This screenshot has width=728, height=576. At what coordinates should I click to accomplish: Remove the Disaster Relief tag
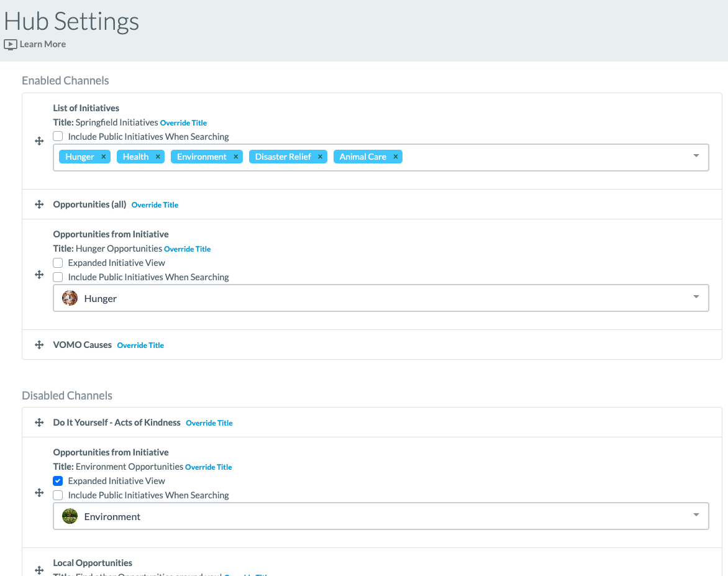[320, 157]
